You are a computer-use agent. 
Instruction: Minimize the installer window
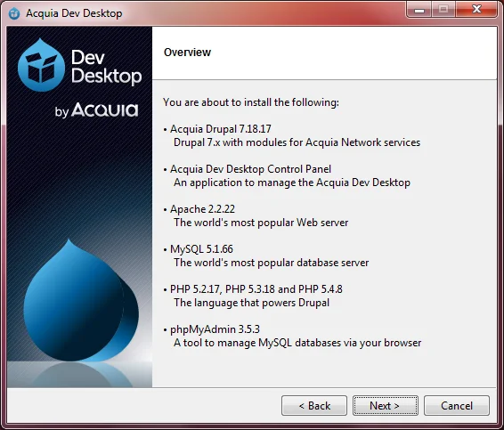click(419, 9)
